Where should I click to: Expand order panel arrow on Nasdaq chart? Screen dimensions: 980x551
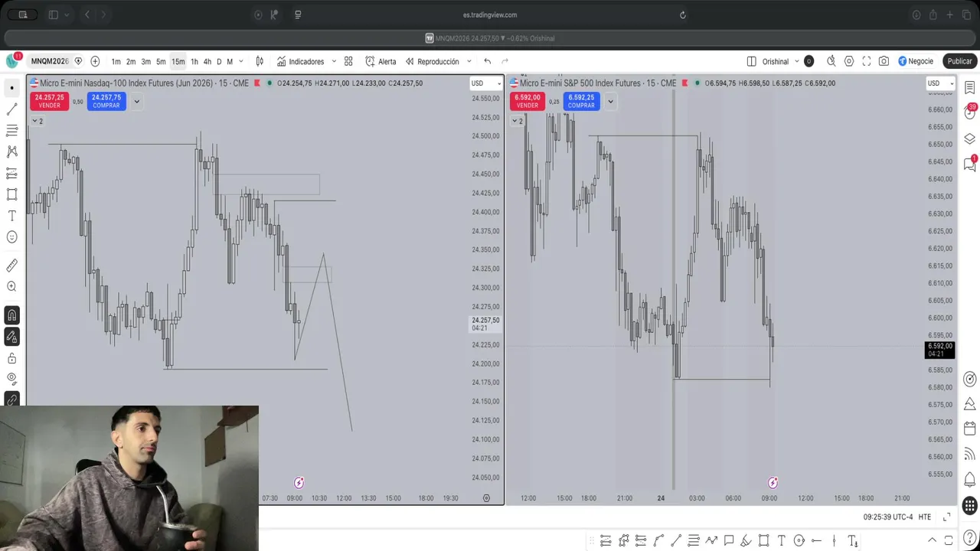pyautogui.click(x=136, y=101)
